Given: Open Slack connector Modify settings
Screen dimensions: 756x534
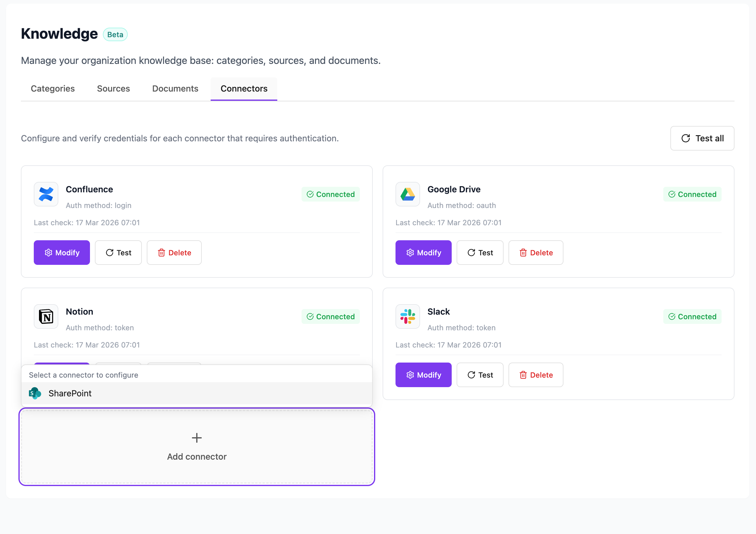Looking at the screenshot, I should pyautogui.click(x=423, y=375).
